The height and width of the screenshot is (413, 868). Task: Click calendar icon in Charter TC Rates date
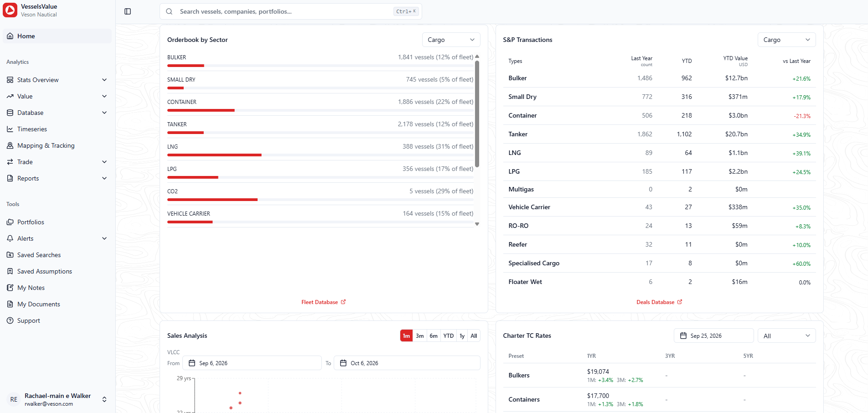pos(683,336)
